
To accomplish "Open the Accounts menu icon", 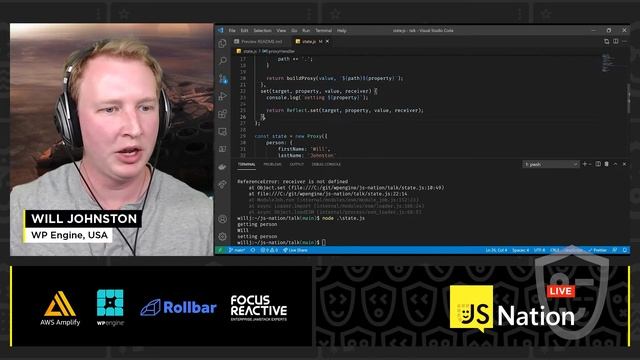I will 222,219.
